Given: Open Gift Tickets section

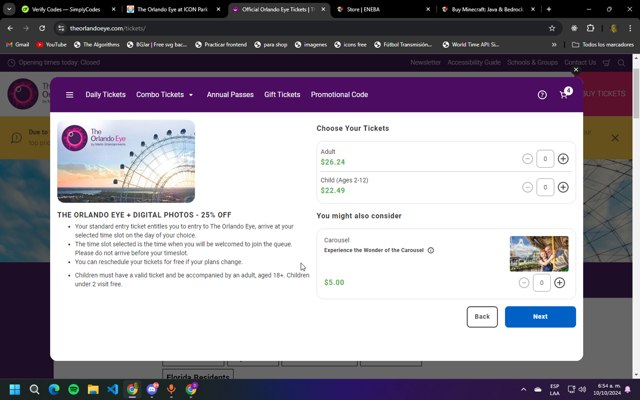Looking at the screenshot, I should 282,95.
